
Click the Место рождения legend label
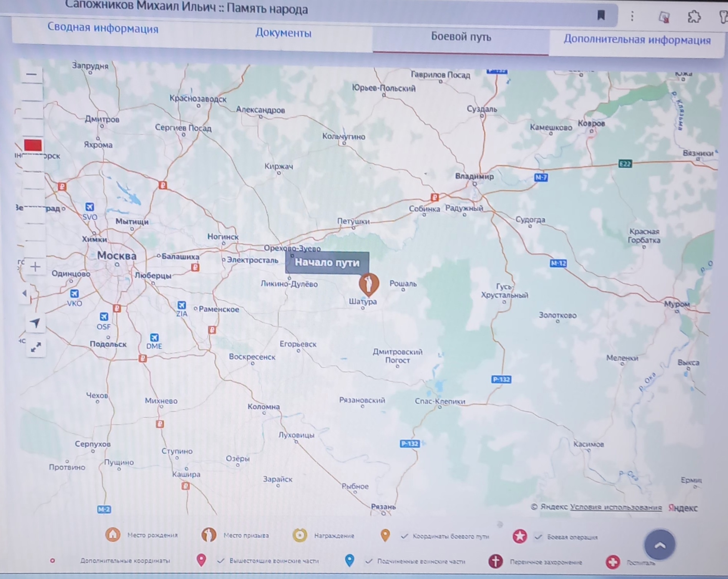pos(153,535)
